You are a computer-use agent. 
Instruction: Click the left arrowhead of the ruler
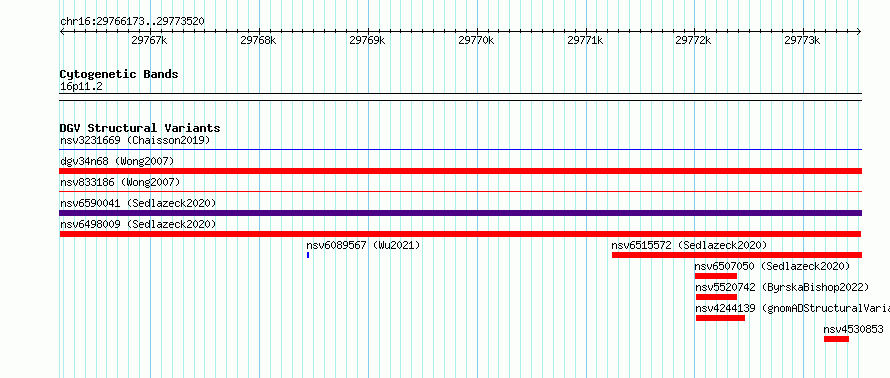(62, 32)
